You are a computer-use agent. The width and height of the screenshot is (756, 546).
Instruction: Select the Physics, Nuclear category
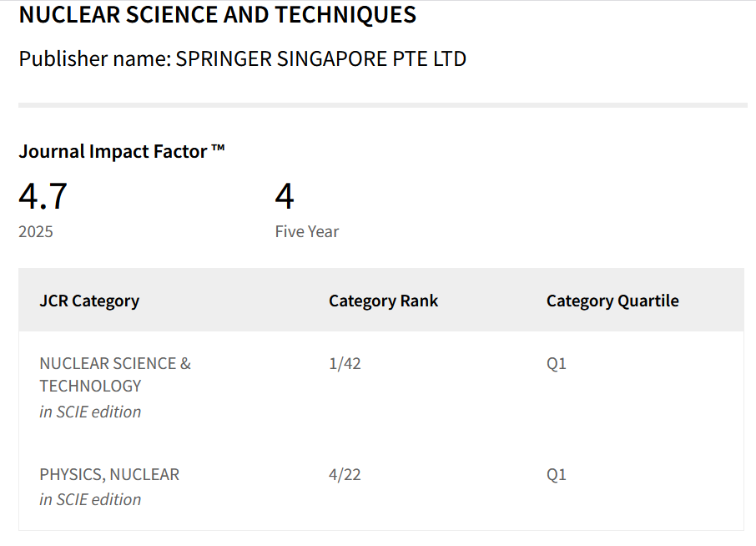pos(109,474)
